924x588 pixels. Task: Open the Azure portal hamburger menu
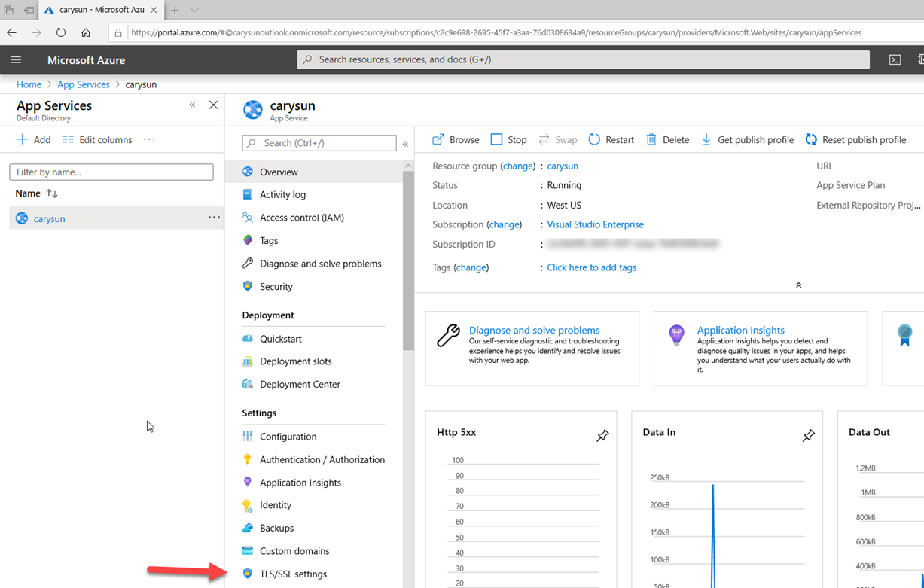(x=16, y=60)
